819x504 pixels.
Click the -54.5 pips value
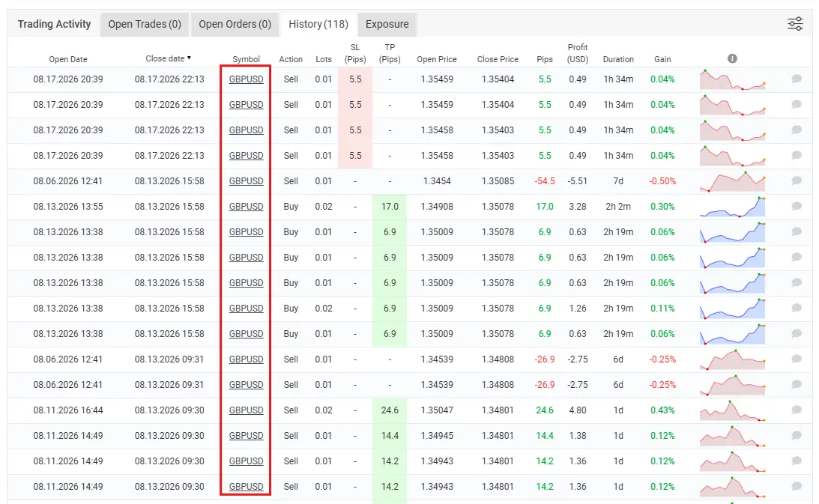(545, 180)
